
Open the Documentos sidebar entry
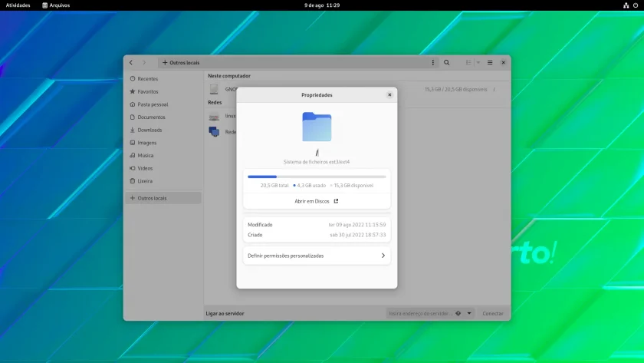tap(163, 117)
